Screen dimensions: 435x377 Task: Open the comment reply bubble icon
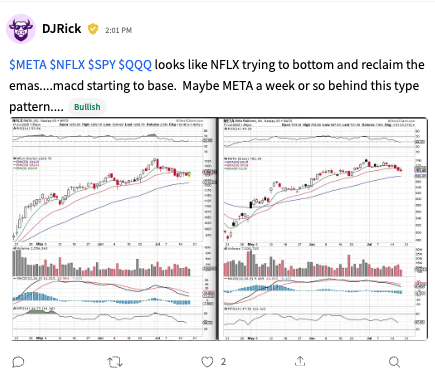[x=18, y=362]
